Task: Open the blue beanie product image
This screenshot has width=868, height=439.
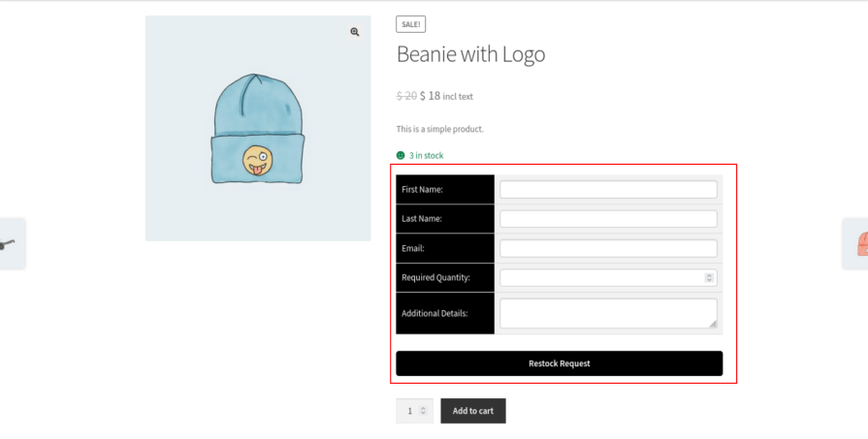Action: coord(257,129)
